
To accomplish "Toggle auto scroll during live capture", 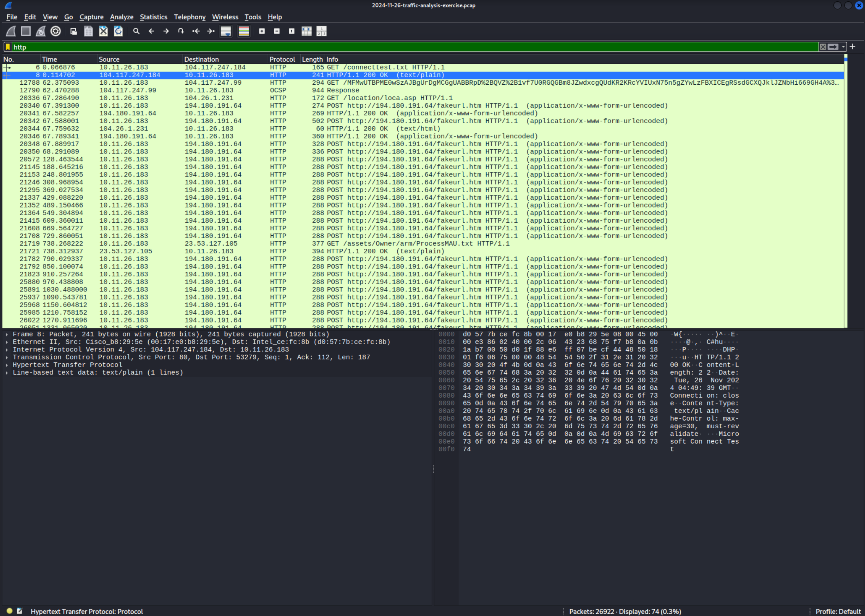I will coord(226,31).
